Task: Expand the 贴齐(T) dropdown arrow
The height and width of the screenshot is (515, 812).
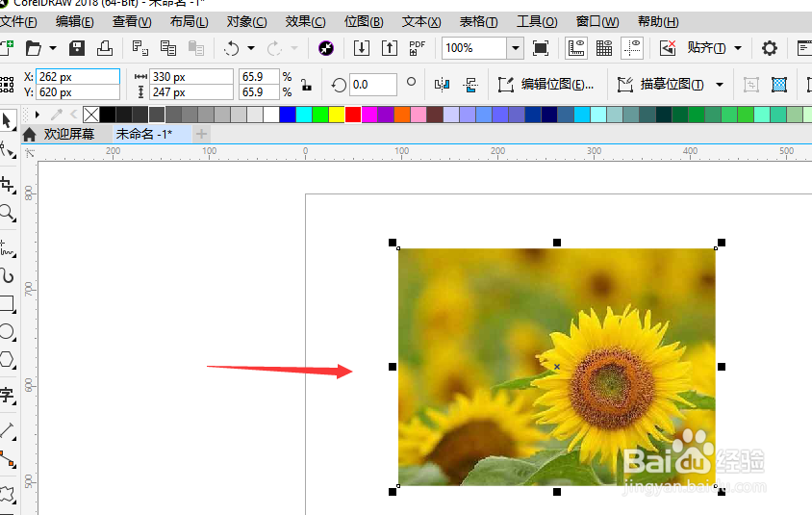Action: [x=738, y=48]
